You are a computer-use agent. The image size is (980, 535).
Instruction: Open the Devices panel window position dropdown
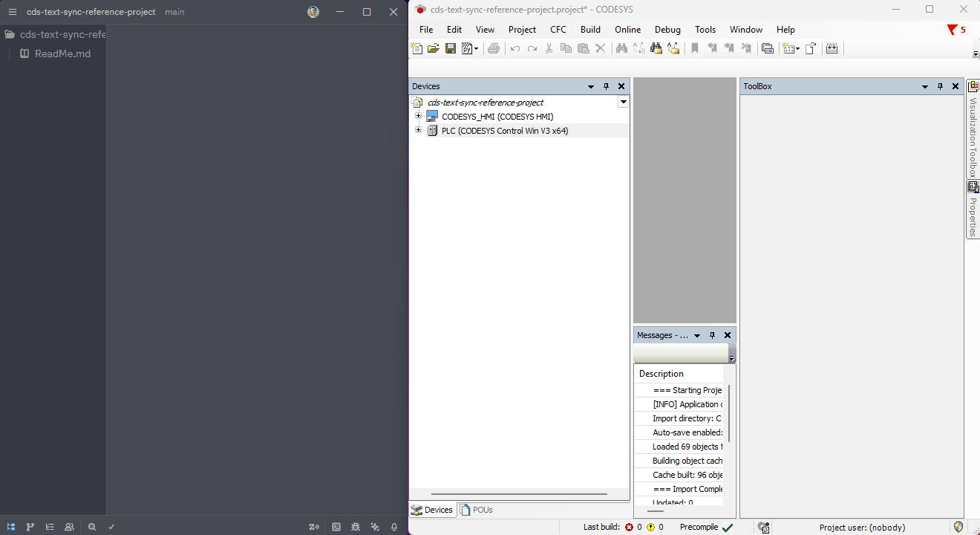tap(591, 86)
